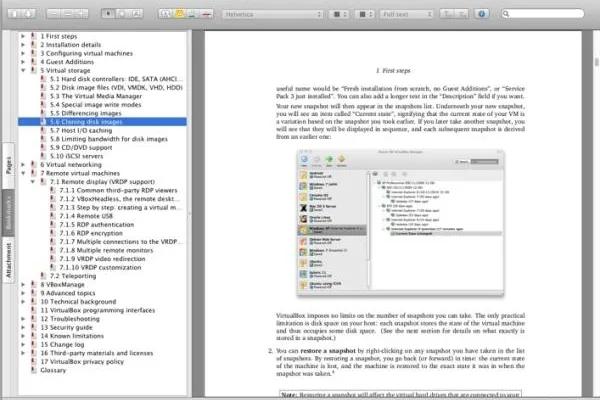The height and width of the screenshot is (400, 600).
Task: Open '7.1.2 VBoxHeadless' bookmark
Action: pos(119,199)
